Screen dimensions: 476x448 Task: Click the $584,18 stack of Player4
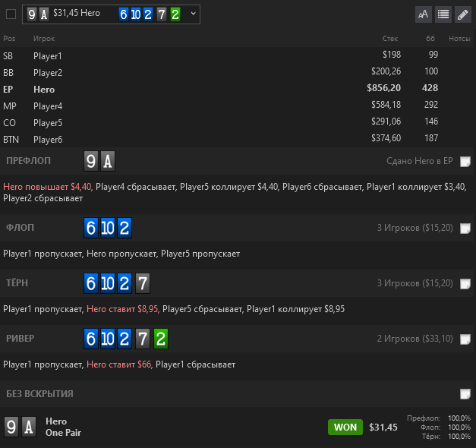386,105
